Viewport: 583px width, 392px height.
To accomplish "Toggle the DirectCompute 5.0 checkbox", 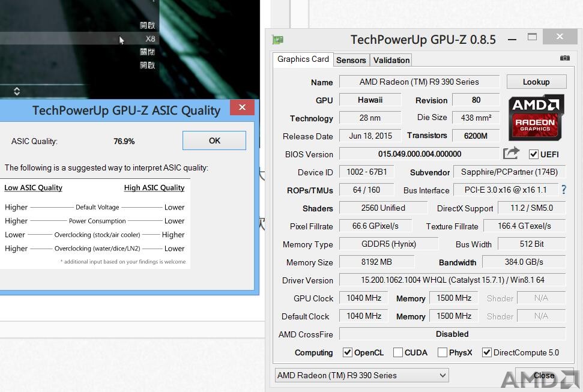I will pos(486,352).
